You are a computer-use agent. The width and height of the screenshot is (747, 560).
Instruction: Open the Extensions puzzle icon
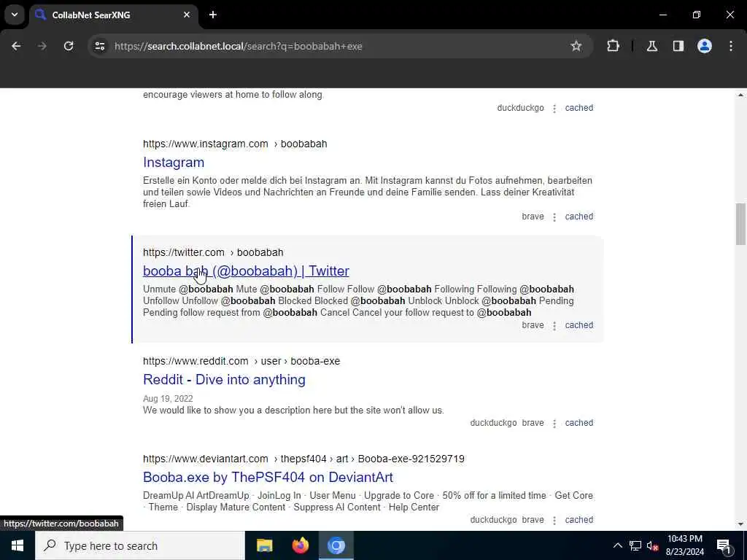(613, 46)
